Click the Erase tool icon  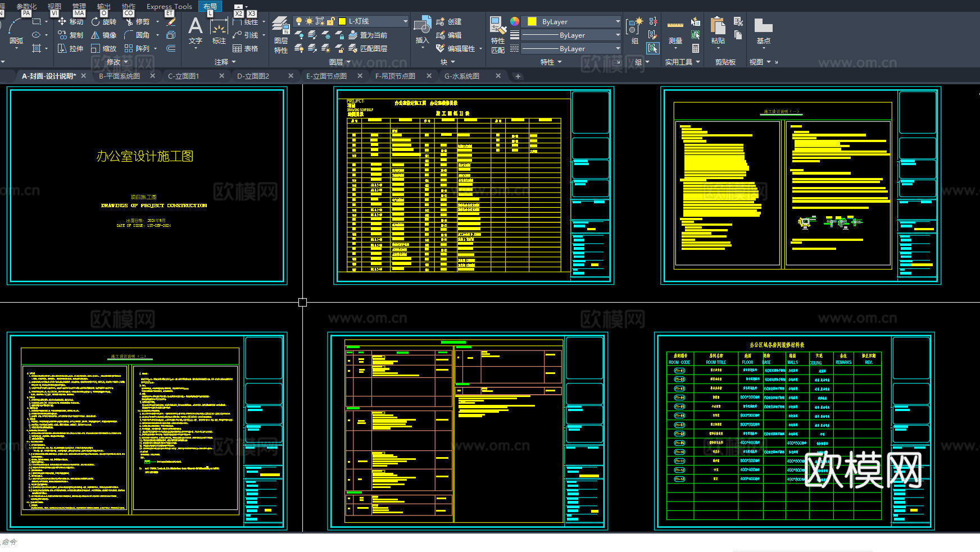171,21
